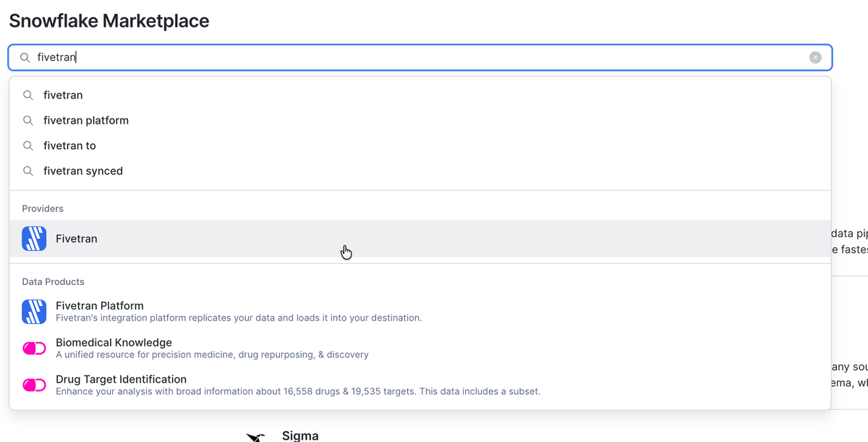Click magnifier icon beside 'fivetran platform'
This screenshot has width=868, height=442.
coord(28,121)
